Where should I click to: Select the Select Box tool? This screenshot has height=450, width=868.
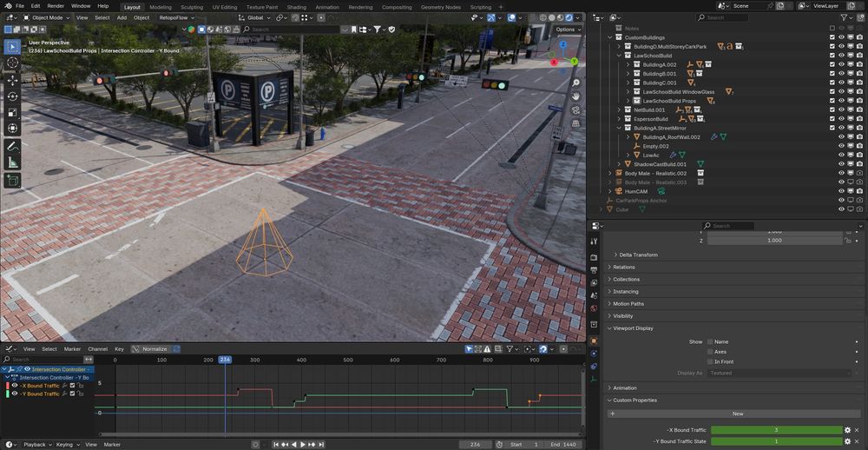point(12,47)
